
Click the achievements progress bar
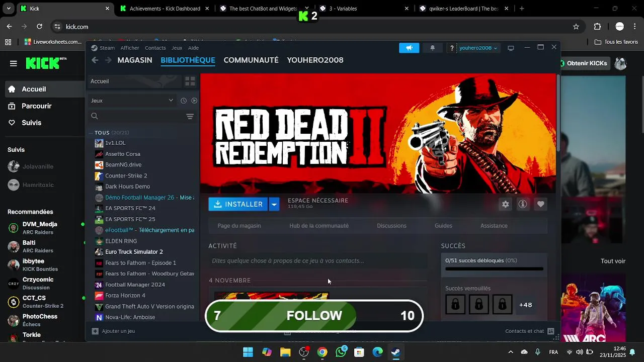[x=494, y=269]
